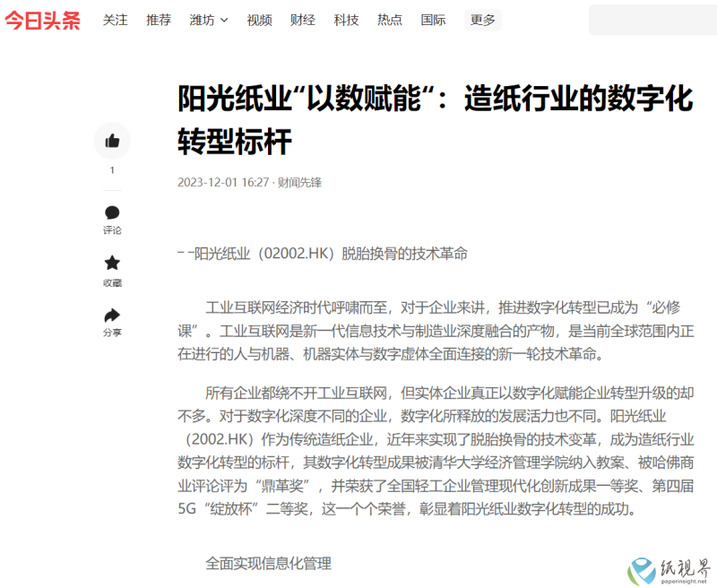The height and width of the screenshot is (588, 717).
Task: Click subtitle line 阳光纸业（02002.HK）脱胎换骨的技术革命
Action: point(323,254)
